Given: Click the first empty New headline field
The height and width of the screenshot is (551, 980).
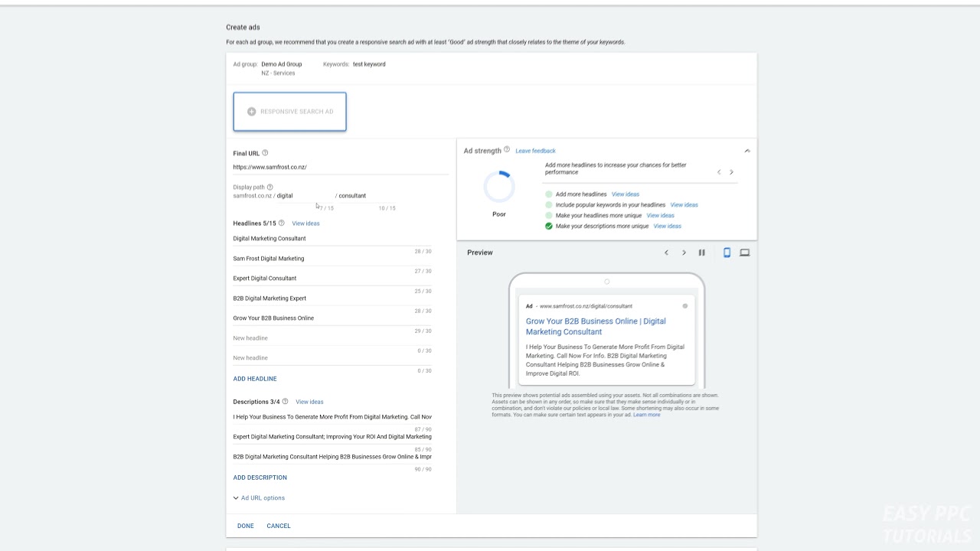Looking at the screenshot, I should (332, 338).
